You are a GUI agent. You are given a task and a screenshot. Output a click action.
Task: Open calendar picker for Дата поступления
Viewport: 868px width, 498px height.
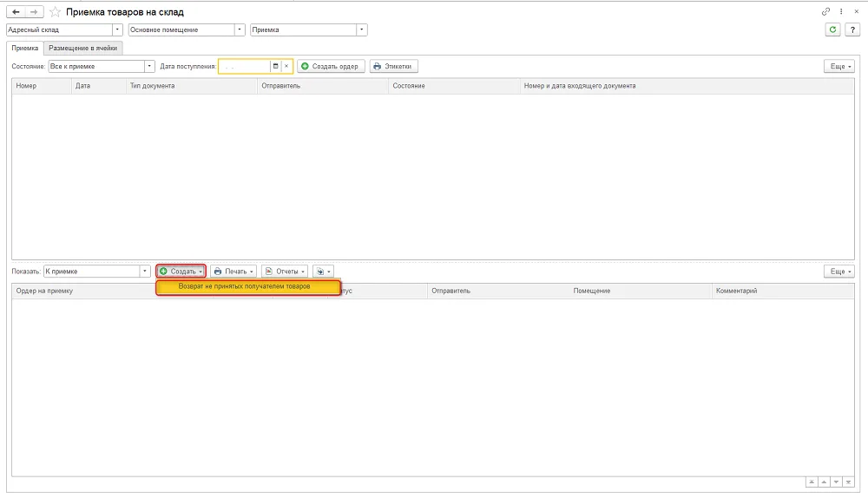[x=275, y=67]
